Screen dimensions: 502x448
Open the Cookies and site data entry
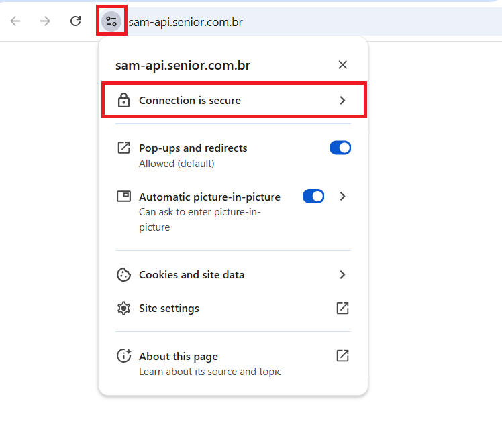192,275
